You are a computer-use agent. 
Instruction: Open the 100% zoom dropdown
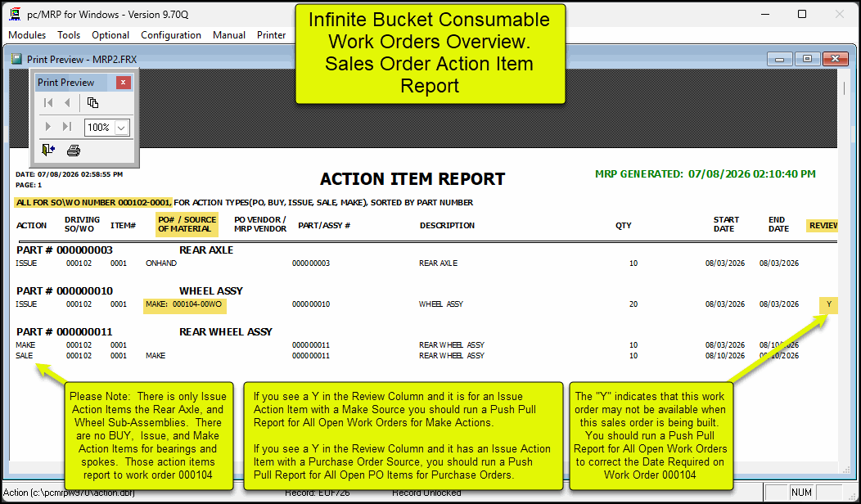[122, 128]
